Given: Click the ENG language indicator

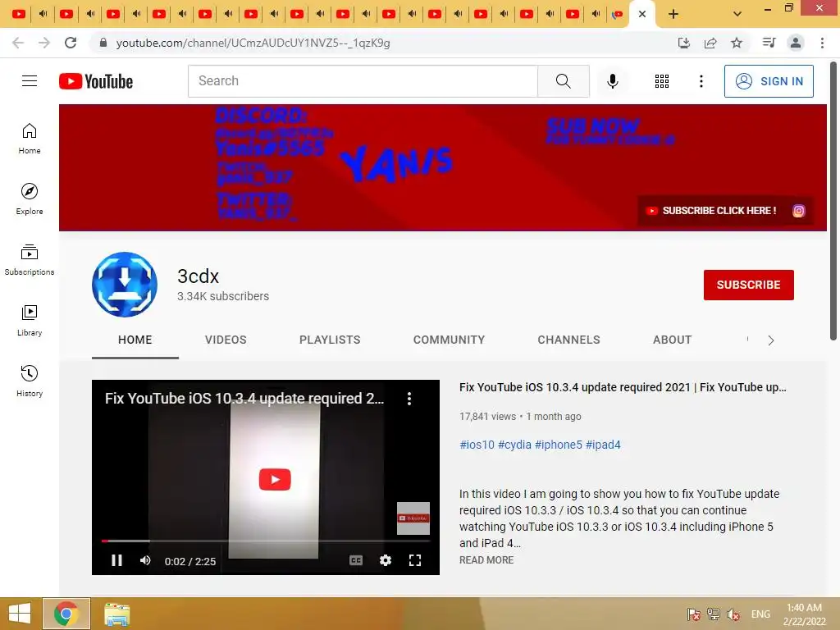Looking at the screenshot, I should pos(760,614).
